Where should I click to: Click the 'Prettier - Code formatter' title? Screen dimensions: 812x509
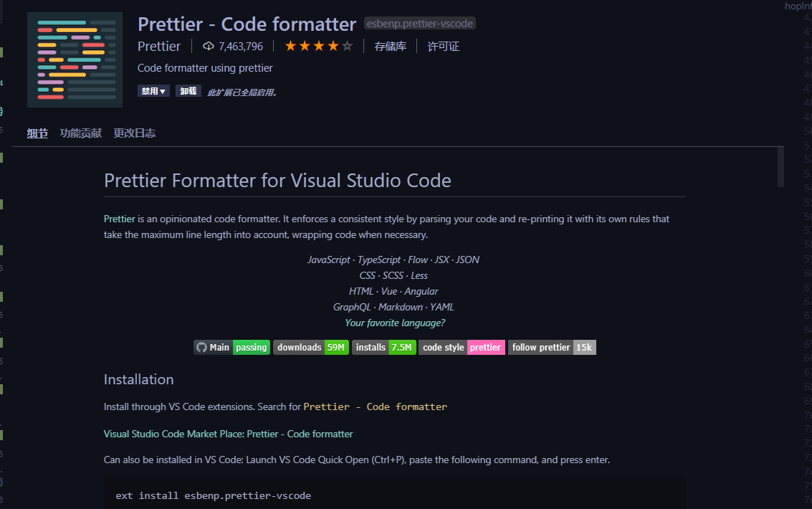pos(247,24)
